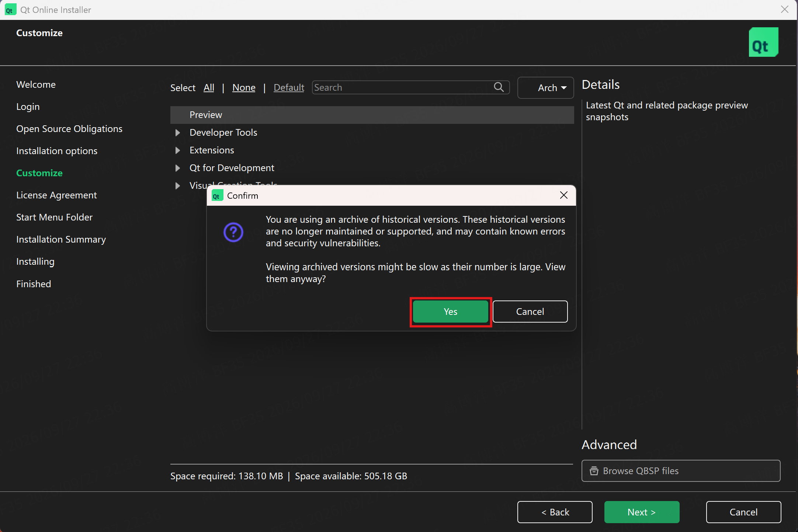Image resolution: width=798 pixels, height=532 pixels.
Task: Click the question mark icon in Confirm dialog
Action: (233, 232)
